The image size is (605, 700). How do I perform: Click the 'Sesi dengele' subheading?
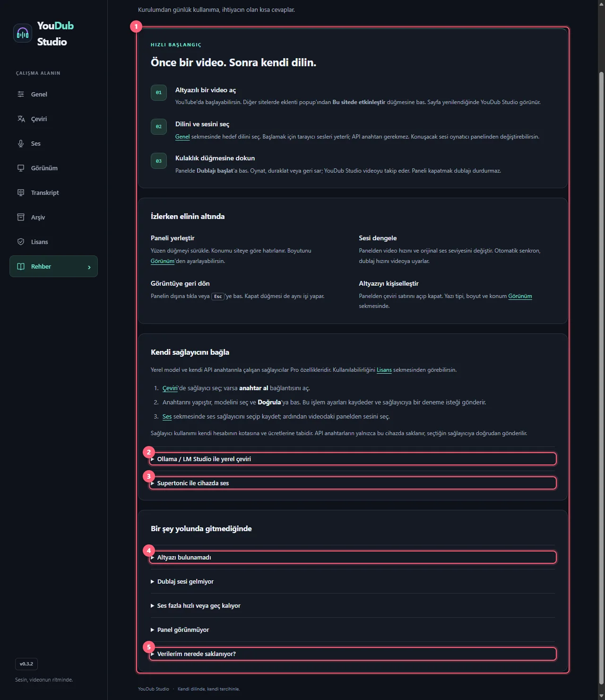point(378,238)
